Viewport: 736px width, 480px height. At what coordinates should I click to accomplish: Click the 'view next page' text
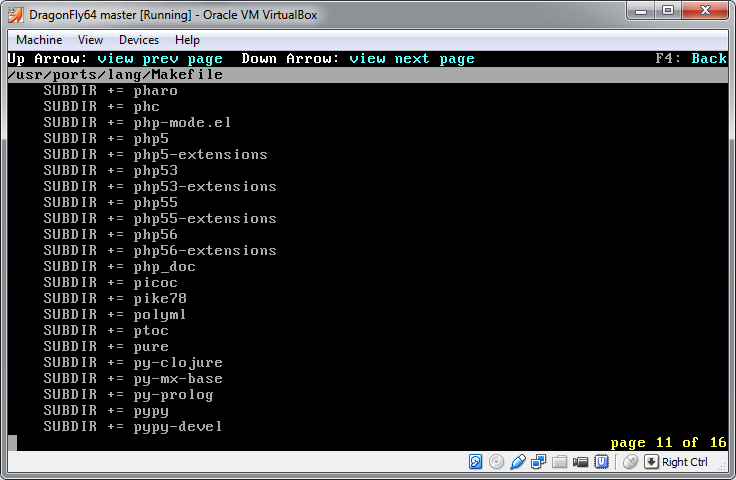[411, 59]
